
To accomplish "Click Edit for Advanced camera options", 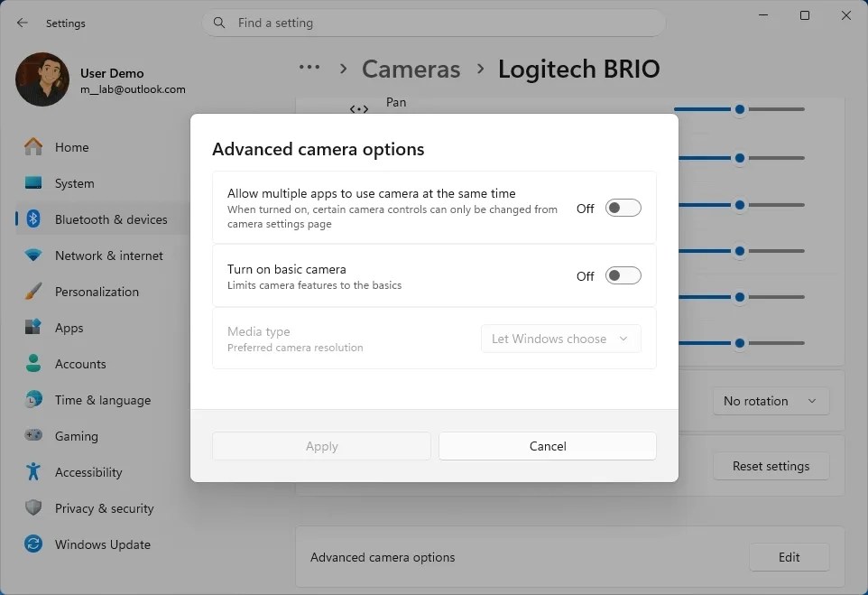I will 789,557.
